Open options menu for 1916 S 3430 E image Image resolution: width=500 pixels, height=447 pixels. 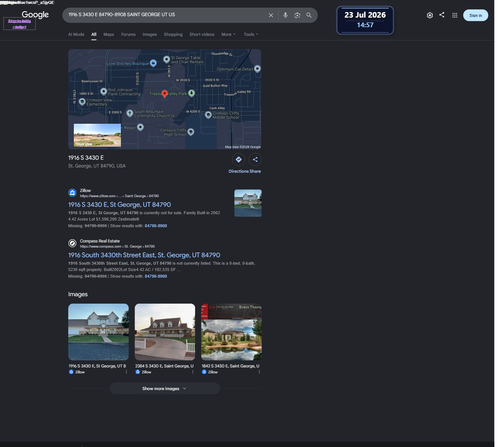(x=126, y=372)
